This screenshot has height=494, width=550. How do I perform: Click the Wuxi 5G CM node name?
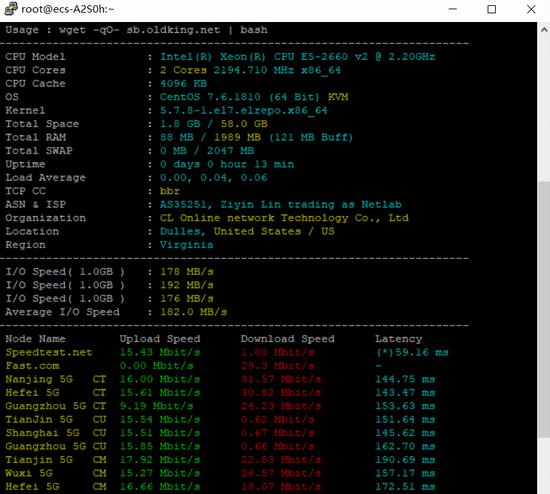55,473
